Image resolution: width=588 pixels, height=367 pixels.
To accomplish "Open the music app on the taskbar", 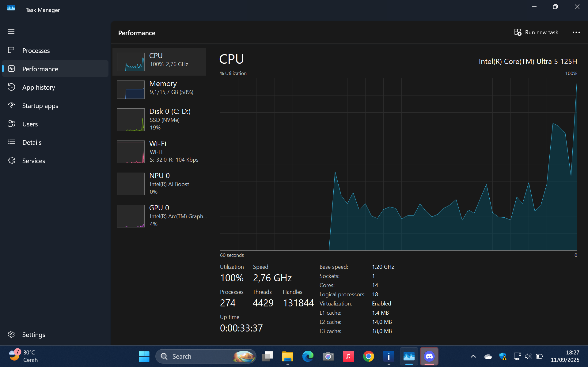I will click(x=348, y=356).
